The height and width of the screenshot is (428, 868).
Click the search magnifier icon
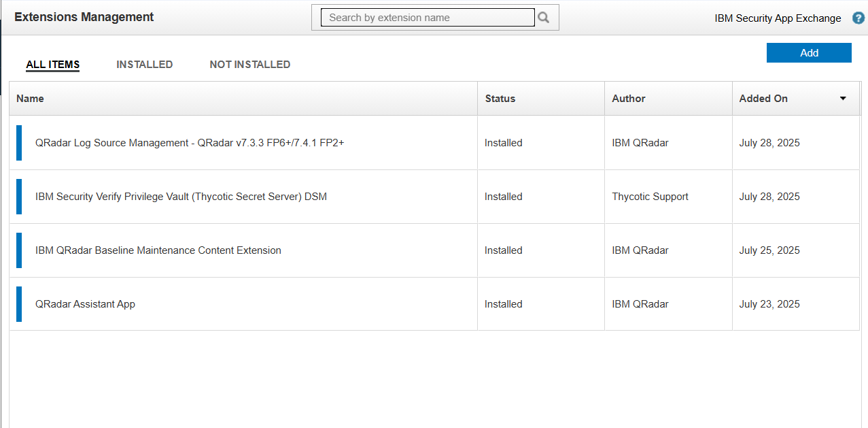(544, 18)
